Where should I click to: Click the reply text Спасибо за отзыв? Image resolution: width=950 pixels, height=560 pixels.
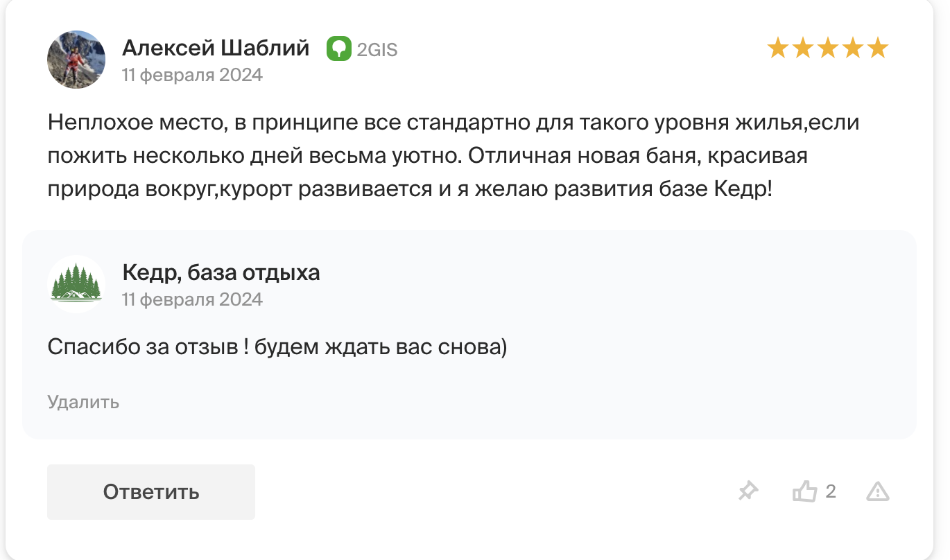pos(277,347)
